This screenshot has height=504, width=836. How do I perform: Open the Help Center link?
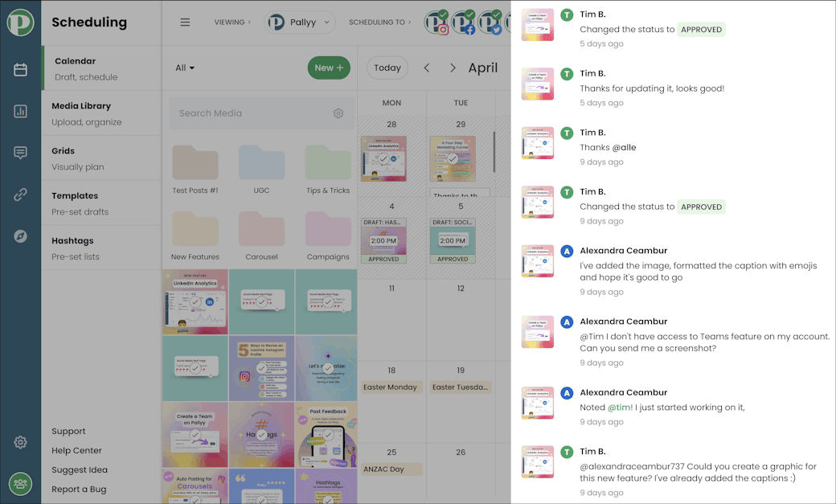pos(77,450)
